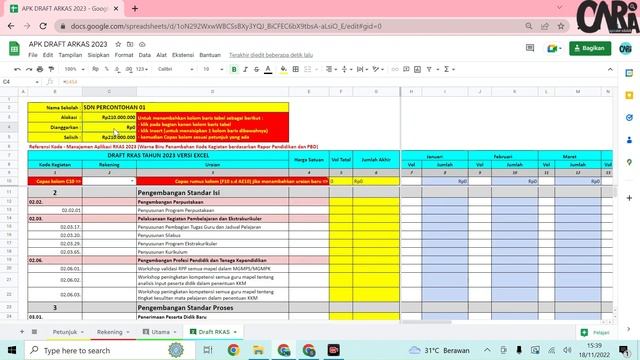Insert a link from toolbar

coord(395,69)
